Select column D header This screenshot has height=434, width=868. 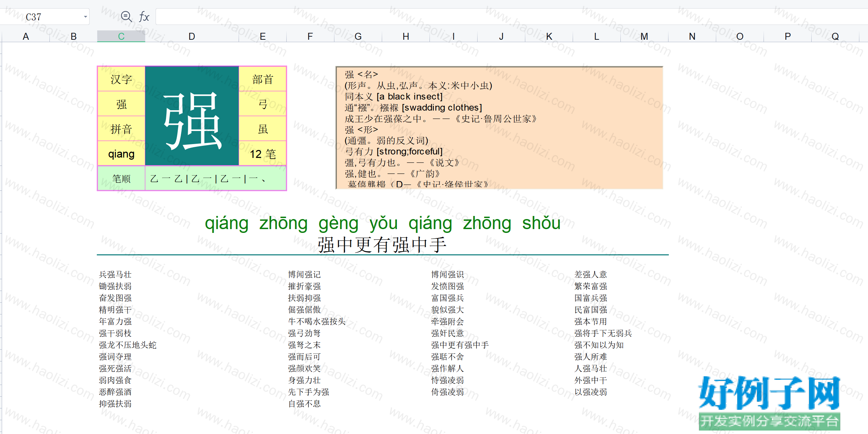[x=192, y=36]
